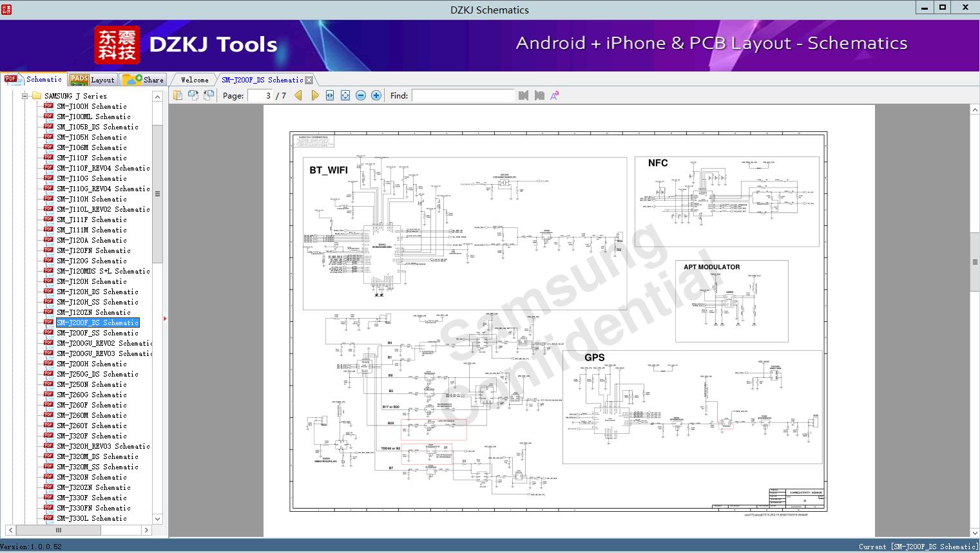Screen dimensions: 980x553
Task: Go to the next page arrow
Action: coord(315,95)
